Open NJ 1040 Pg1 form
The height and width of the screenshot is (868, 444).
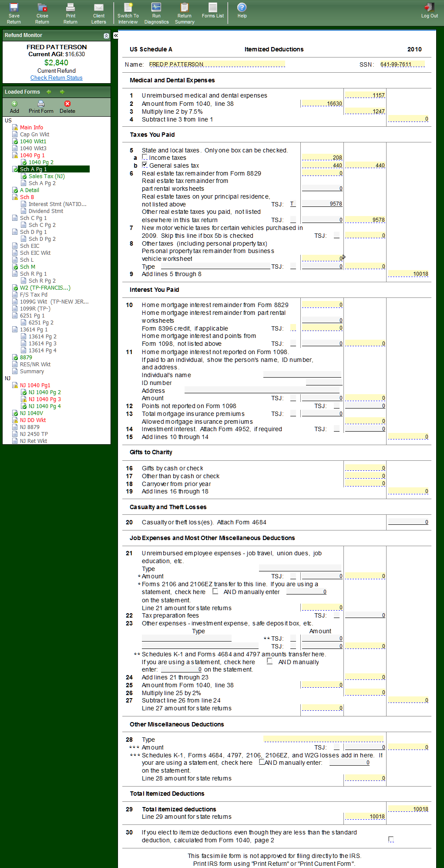click(x=35, y=385)
